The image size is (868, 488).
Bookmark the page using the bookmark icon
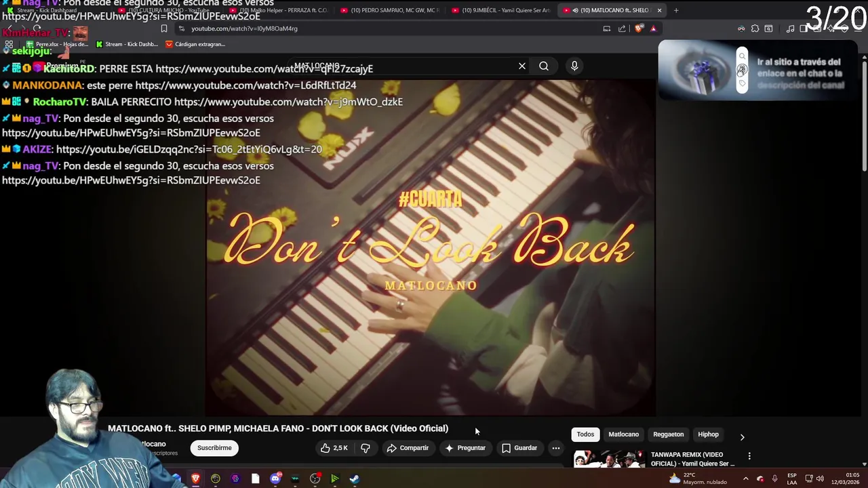[164, 28]
